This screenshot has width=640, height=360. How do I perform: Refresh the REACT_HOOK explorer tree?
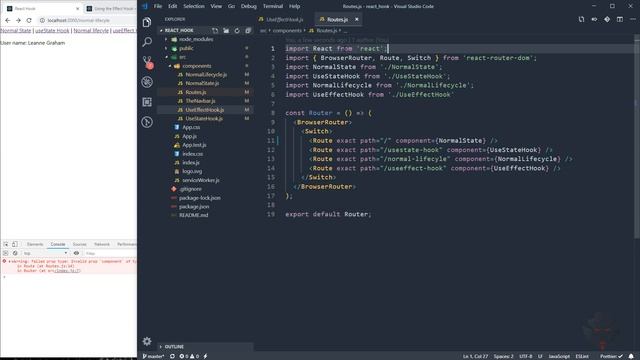237,31
